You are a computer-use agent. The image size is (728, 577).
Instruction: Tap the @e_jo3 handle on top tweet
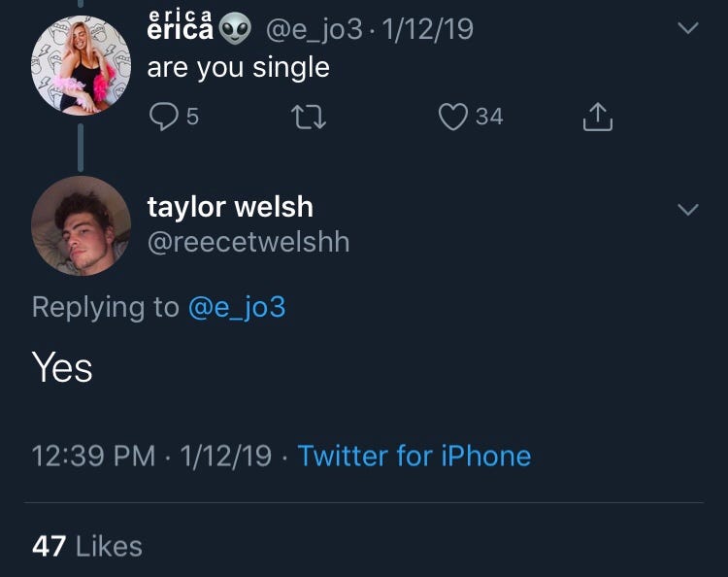pyautogui.click(x=314, y=30)
